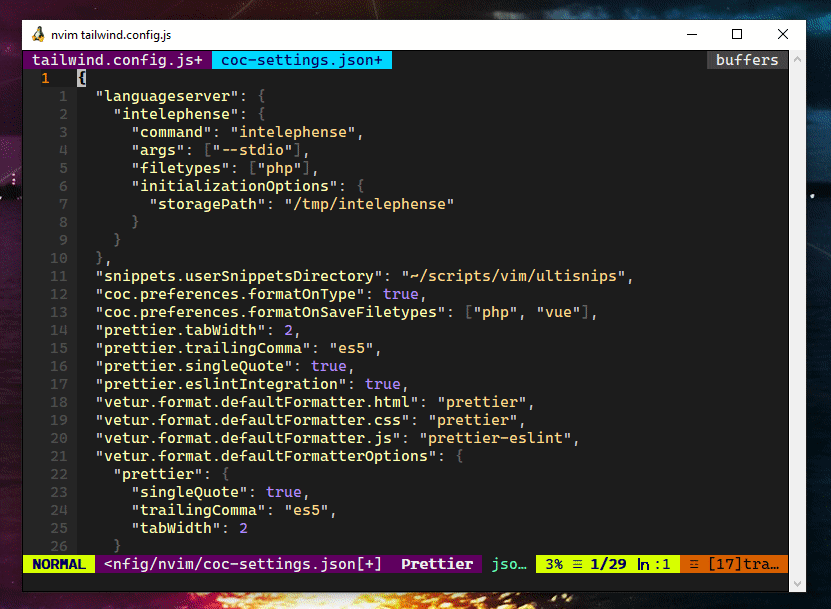This screenshot has height=609, width=831.
Task: Click the NORMAL mode indicator
Action: pos(57,564)
